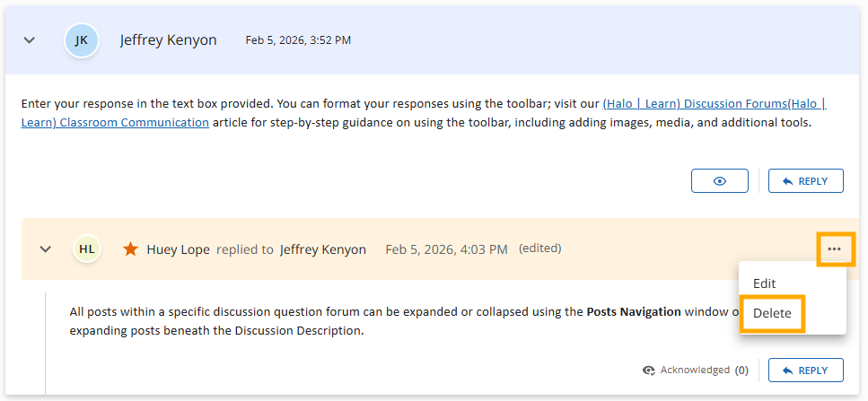Click the Jeffrey Kenyon author name in header
This screenshot has width=868, height=401.
click(x=168, y=40)
